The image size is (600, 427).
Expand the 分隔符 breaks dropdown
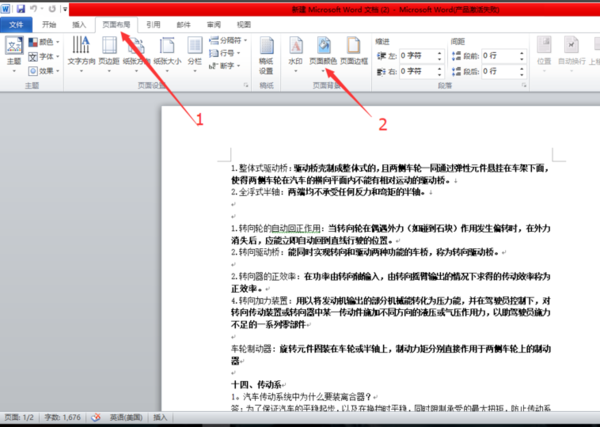[x=228, y=40]
